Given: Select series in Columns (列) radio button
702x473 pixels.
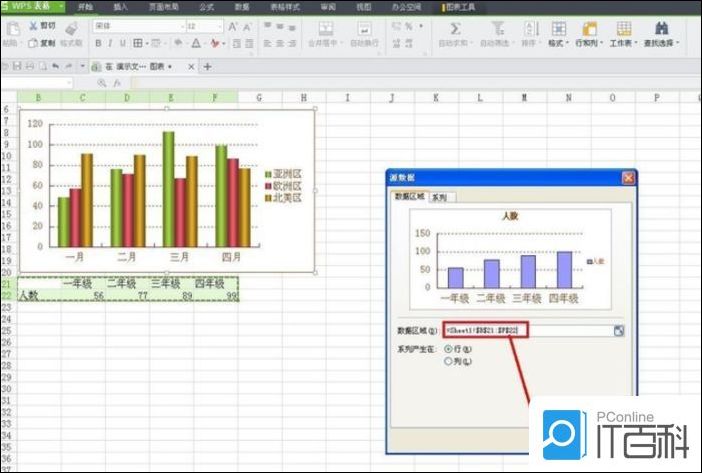Looking at the screenshot, I should 448,361.
